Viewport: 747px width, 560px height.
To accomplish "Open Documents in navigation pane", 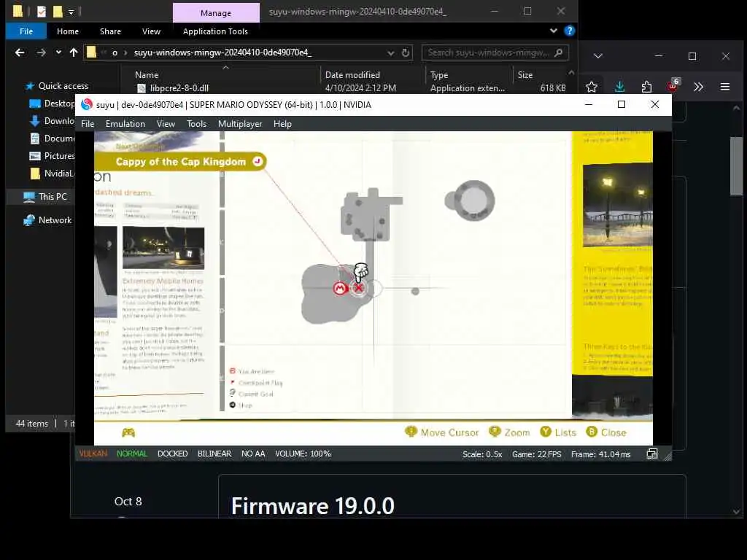I will pos(53,139).
